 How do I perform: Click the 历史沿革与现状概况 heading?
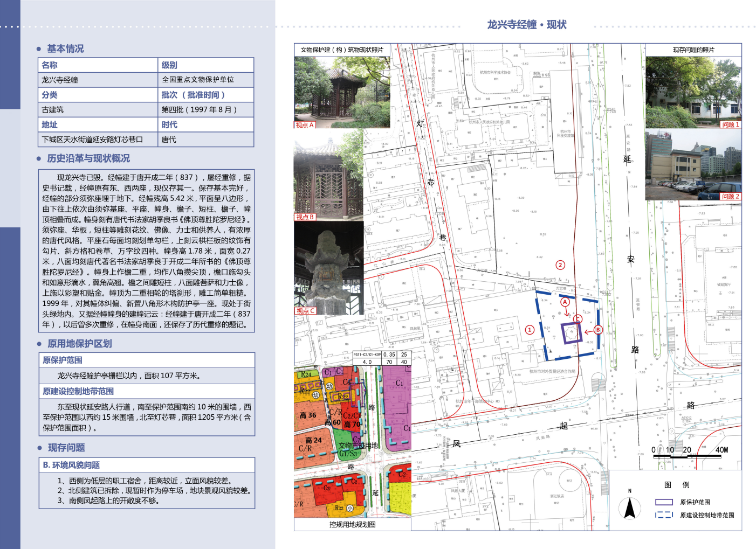(x=88, y=158)
